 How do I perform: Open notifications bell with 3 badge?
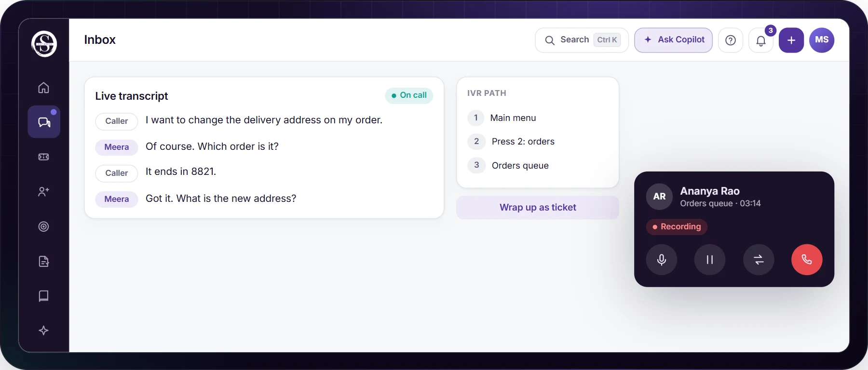point(761,40)
